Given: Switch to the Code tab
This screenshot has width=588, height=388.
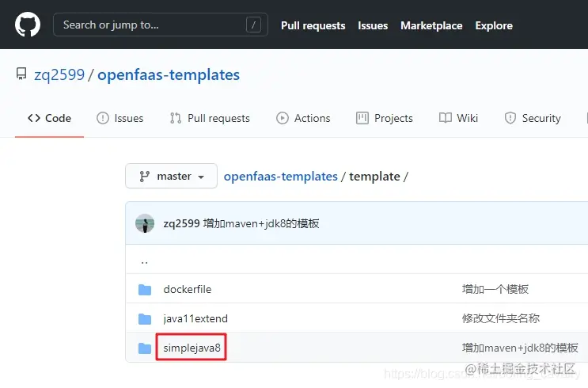Looking at the screenshot, I should (49, 118).
